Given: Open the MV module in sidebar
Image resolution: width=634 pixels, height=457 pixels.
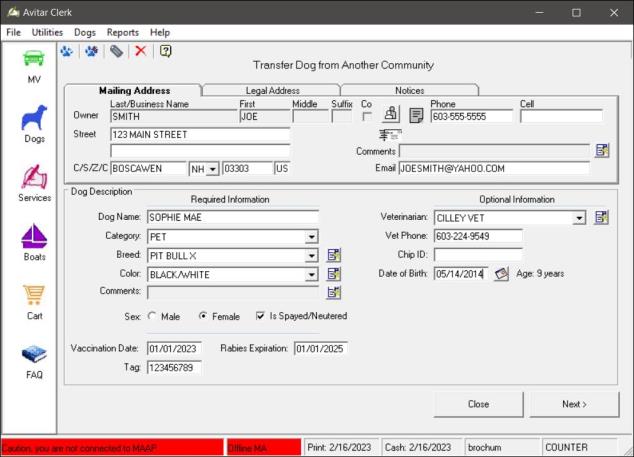Looking at the screenshot, I should (34, 66).
